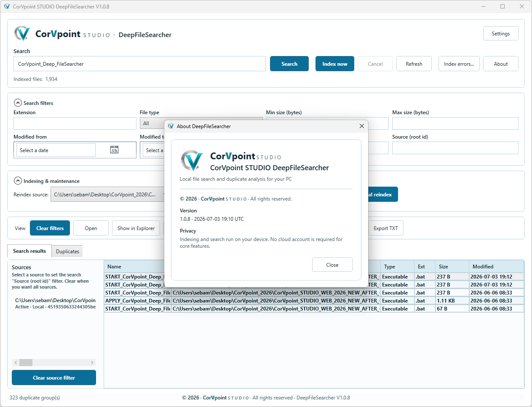Image resolution: width=532 pixels, height=407 pixels.
Task: Select the APPLY_CorVpoint_Deep_File row
Action: [314, 300]
